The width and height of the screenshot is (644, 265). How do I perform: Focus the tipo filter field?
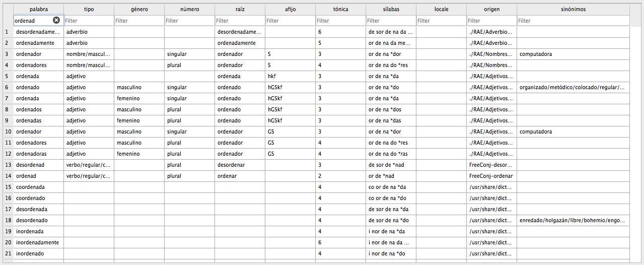89,21
